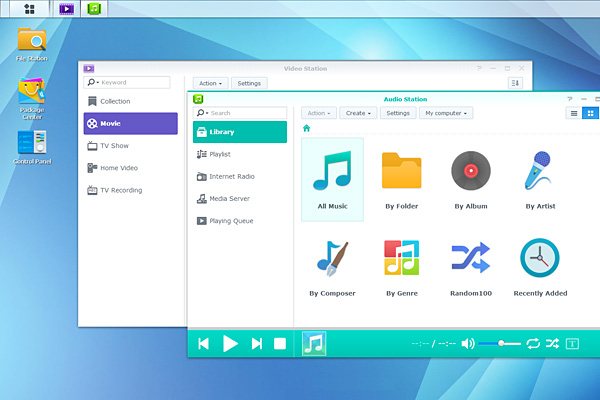Open the By Album view
Viewport: 600px width, 400px height.
470,178
